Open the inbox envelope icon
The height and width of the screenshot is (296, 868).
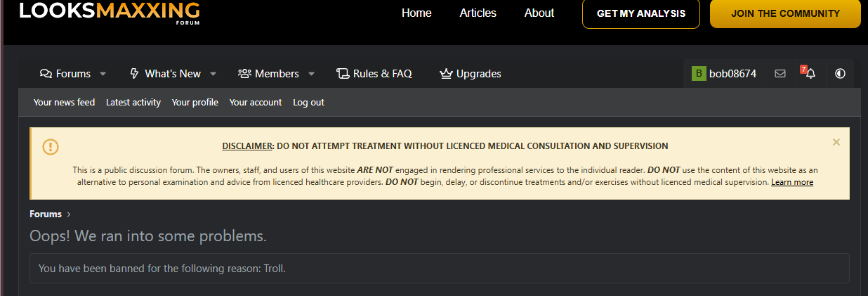point(780,73)
